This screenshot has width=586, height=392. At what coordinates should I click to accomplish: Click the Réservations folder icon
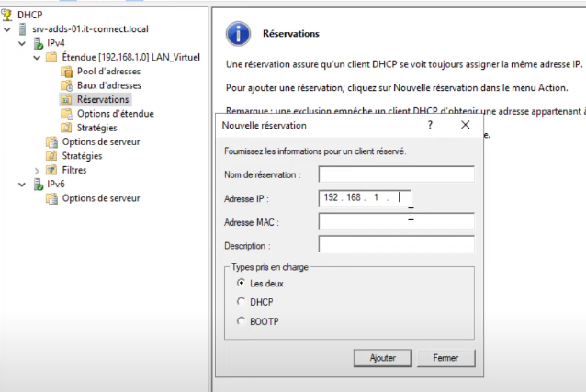[x=66, y=100]
